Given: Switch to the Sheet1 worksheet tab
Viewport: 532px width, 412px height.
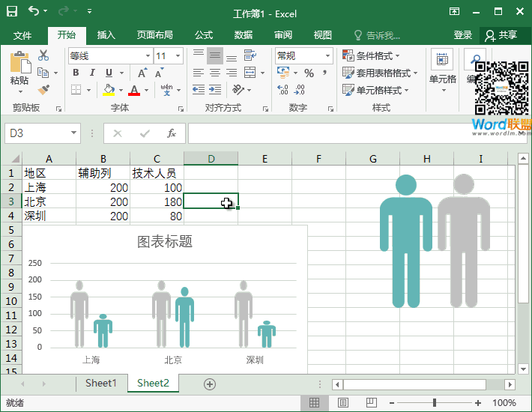Looking at the screenshot, I should 101,384.
